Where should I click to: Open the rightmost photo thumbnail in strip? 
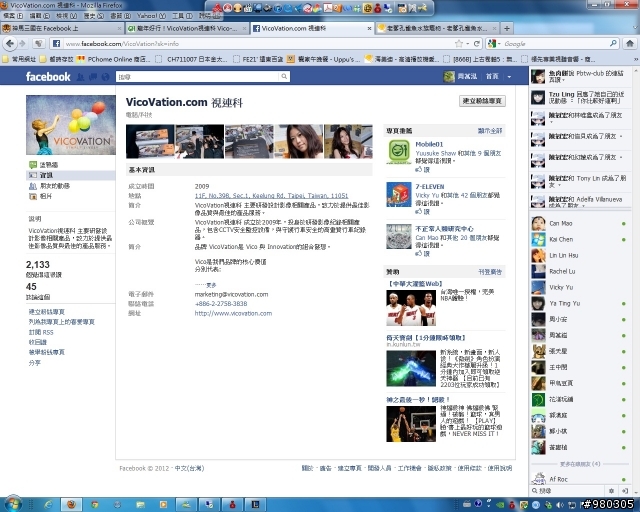click(x=348, y=141)
